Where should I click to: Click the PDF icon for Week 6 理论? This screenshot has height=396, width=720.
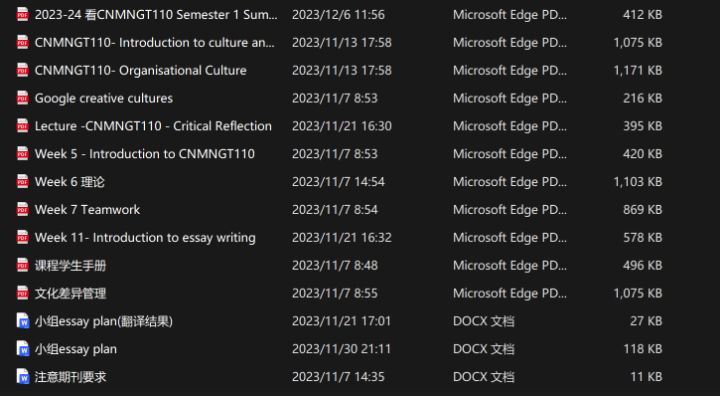22,181
